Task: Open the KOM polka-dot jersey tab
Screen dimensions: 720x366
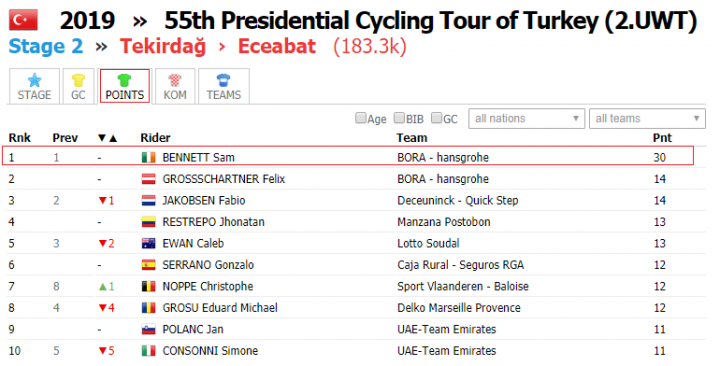Action: pyautogui.click(x=175, y=86)
